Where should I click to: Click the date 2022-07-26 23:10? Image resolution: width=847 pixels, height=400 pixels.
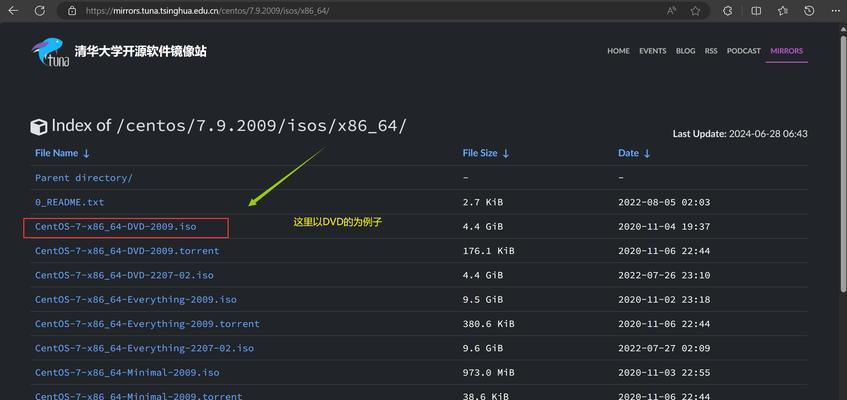click(x=664, y=275)
